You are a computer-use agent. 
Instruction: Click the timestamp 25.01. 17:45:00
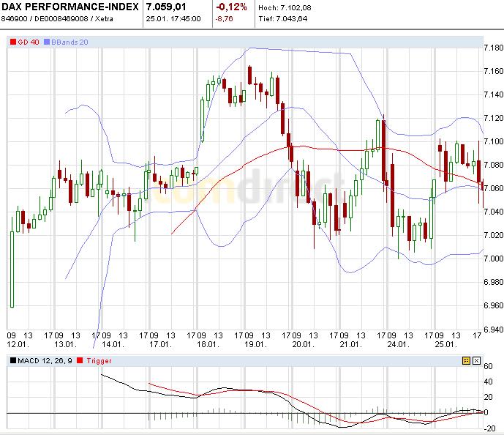pyautogui.click(x=173, y=18)
